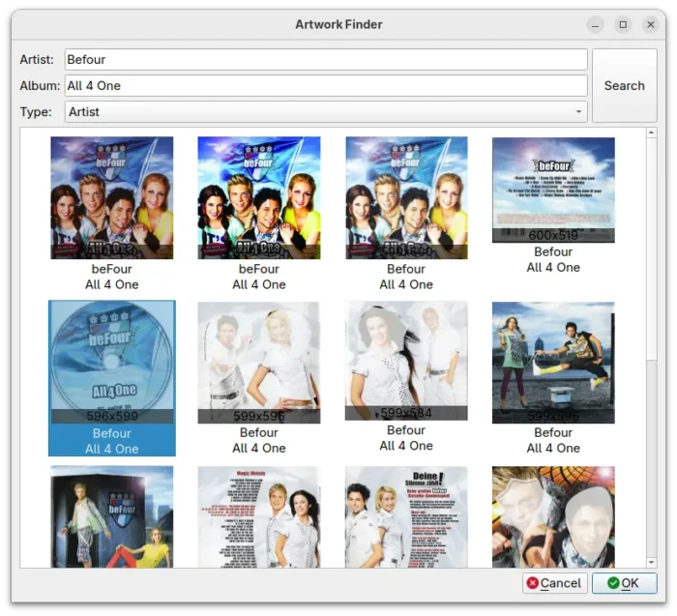Select the Magic Melody lyrics thumbnail
677x616 pixels.
pyautogui.click(x=259, y=516)
